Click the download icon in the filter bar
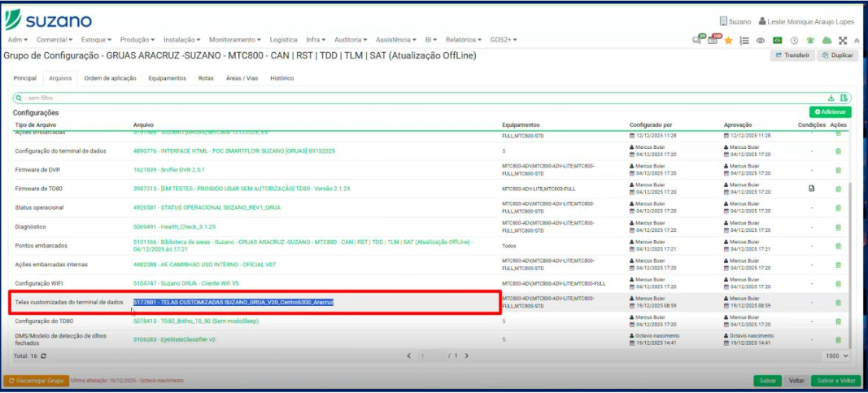 pos(831,98)
